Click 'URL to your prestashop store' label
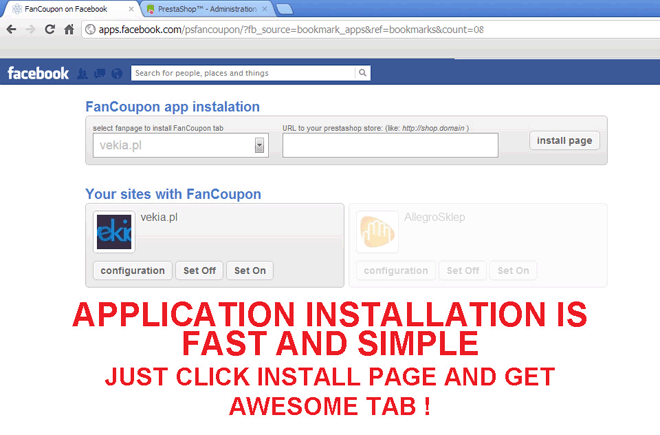This screenshot has height=435, width=660. (375, 128)
